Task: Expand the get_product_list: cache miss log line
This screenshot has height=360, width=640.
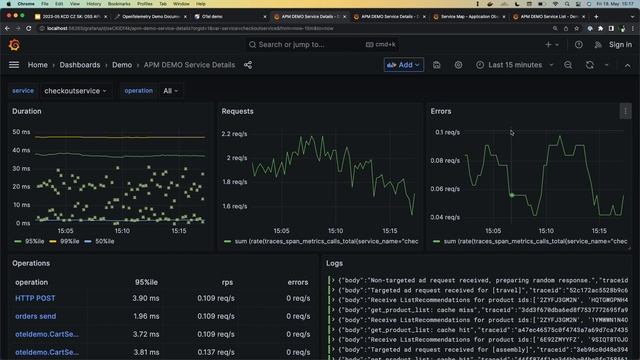Action: pyautogui.click(x=479, y=310)
